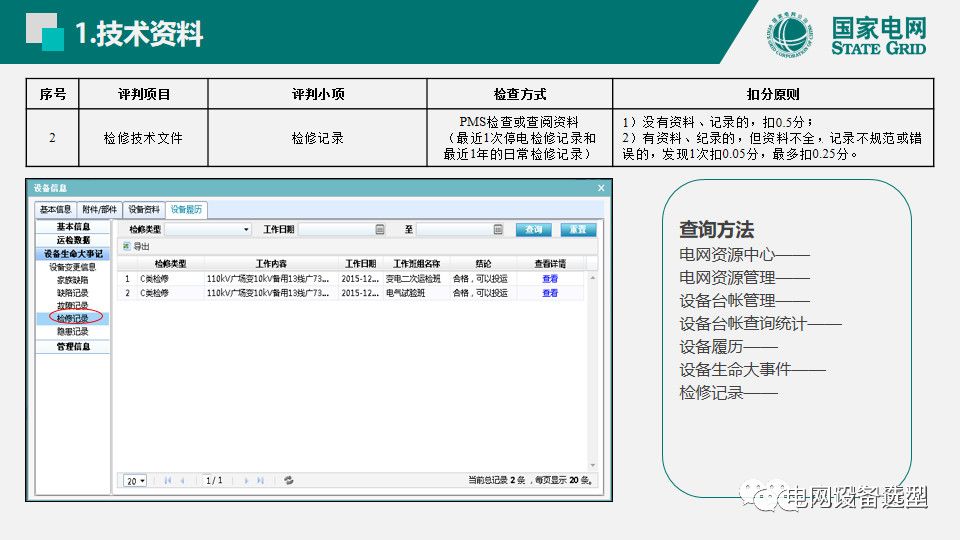Go to the next page of records

[x=246, y=480]
